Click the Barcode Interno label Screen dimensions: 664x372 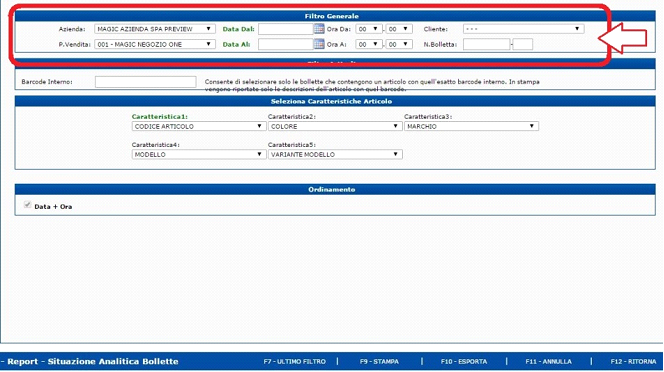click(47, 82)
